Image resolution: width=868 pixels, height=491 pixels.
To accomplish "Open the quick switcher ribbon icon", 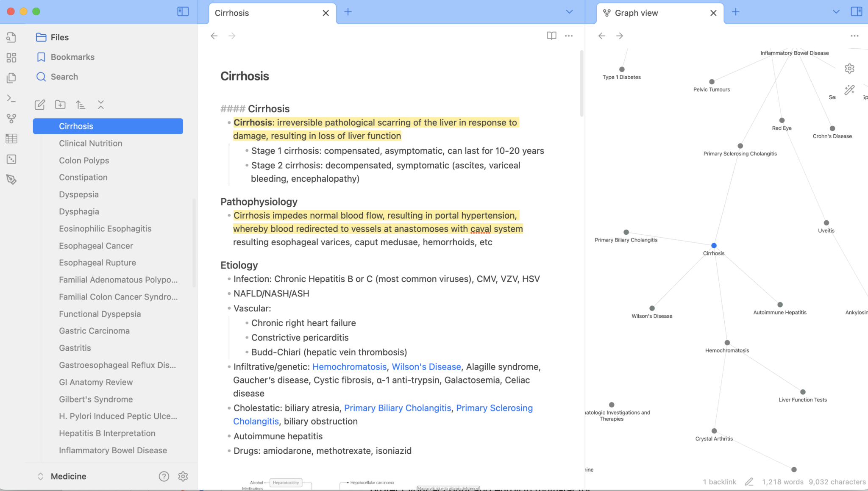I will (x=11, y=37).
